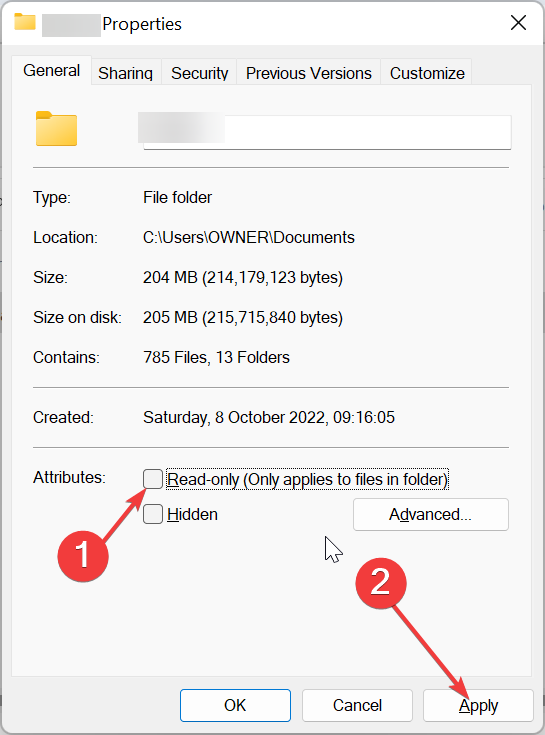Viewport: 545px width, 735px height.
Task: Click the Properties title bar text
Action: pyautogui.click(x=142, y=24)
